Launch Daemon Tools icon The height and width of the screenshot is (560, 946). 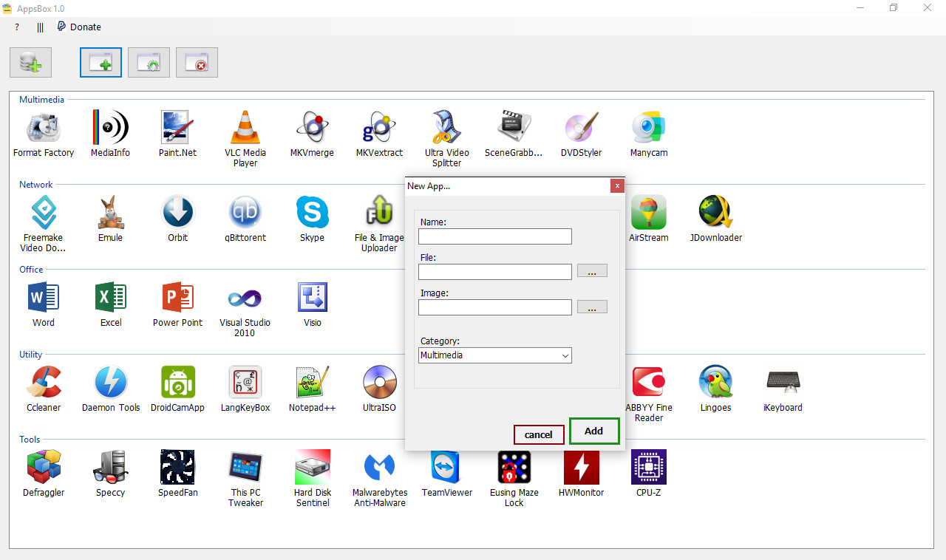point(110,383)
